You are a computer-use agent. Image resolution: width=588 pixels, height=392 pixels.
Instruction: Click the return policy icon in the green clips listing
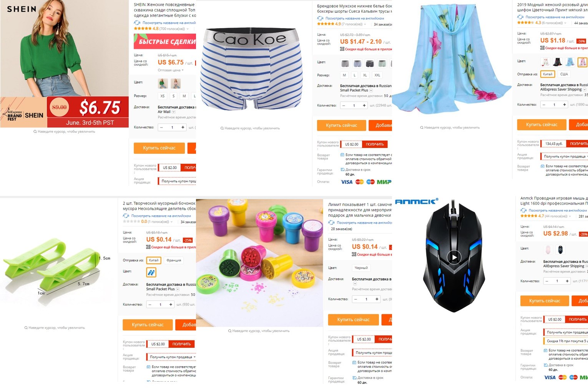click(149, 367)
